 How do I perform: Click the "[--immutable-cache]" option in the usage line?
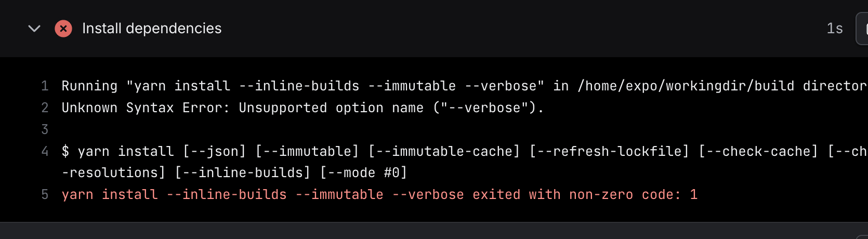pyautogui.click(x=444, y=151)
